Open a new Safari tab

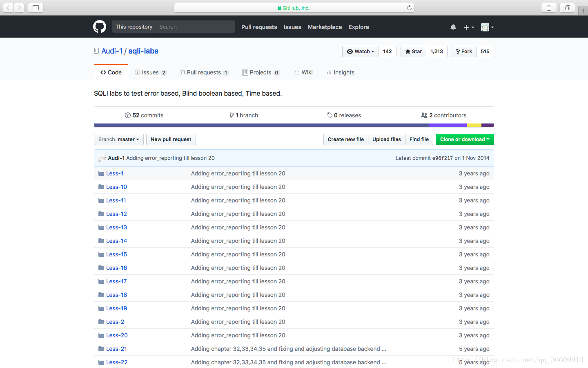[x=583, y=11]
